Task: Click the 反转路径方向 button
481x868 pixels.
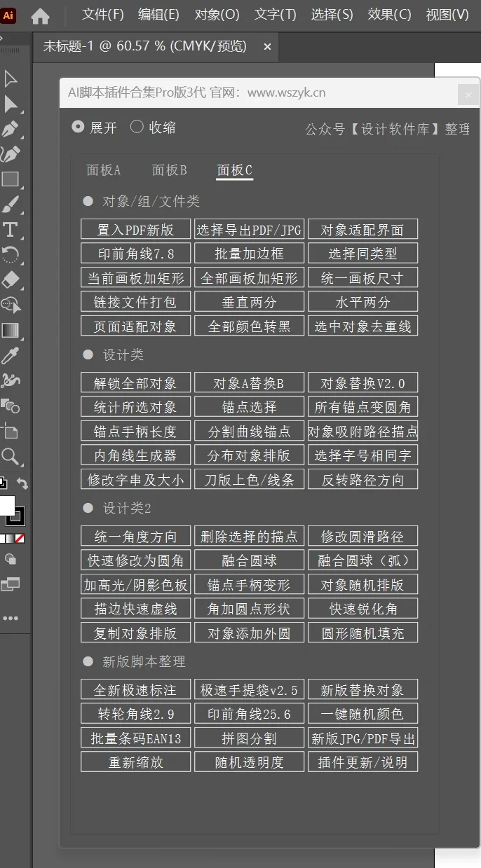Action: (x=363, y=479)
